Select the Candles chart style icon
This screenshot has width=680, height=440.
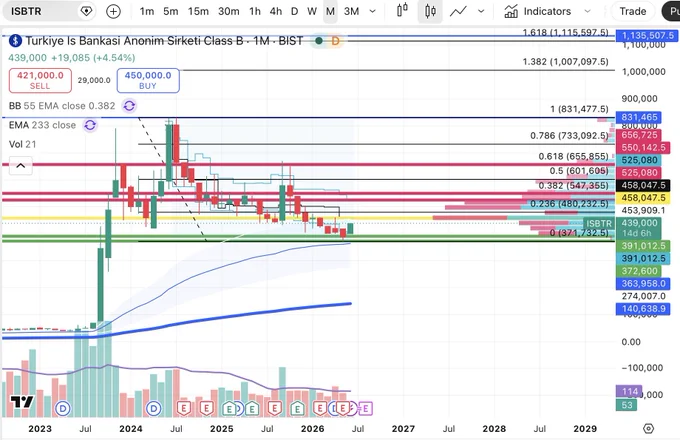click(430, 11)
